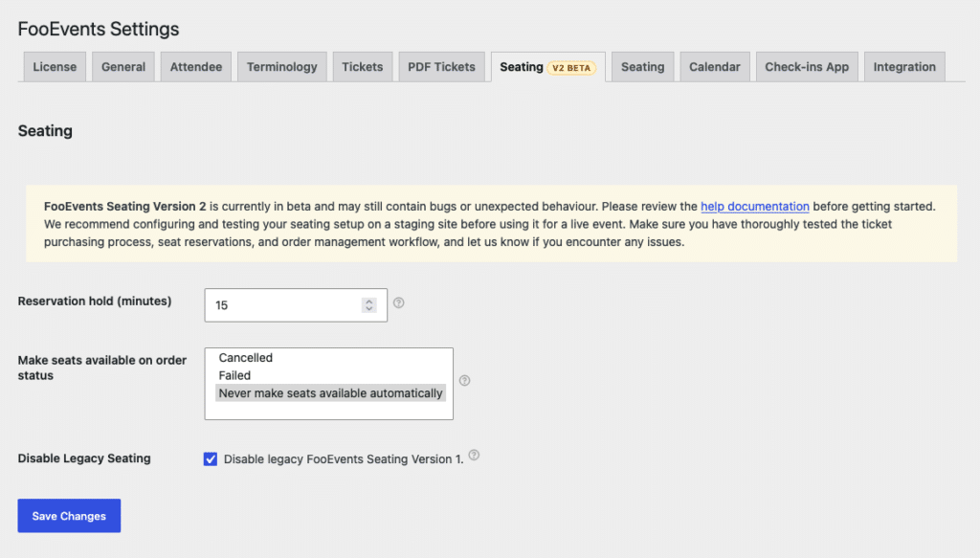The image size is (980, 558).
Task: Open the legacy Seating tab without badge
Action: point(642,67)
